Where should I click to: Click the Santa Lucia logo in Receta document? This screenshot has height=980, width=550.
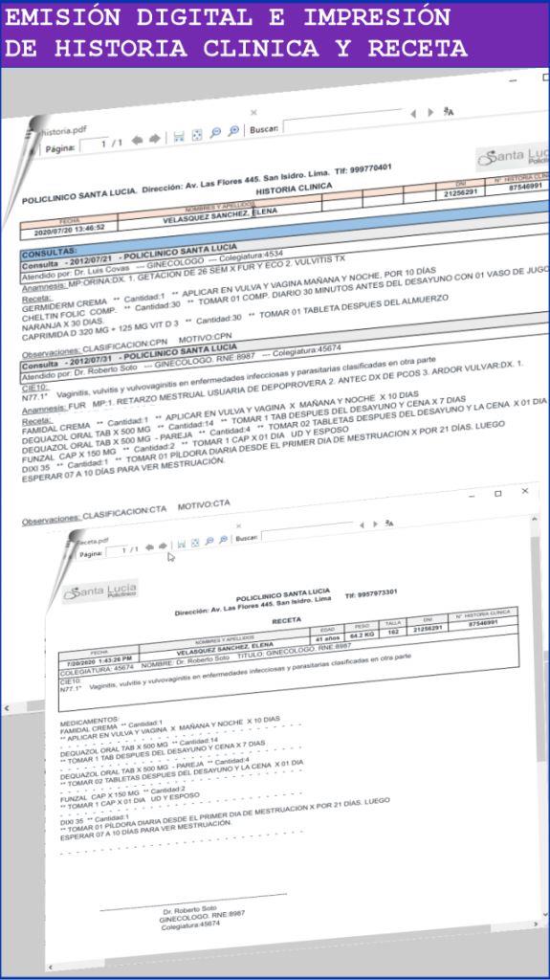(x=100, y=591)
